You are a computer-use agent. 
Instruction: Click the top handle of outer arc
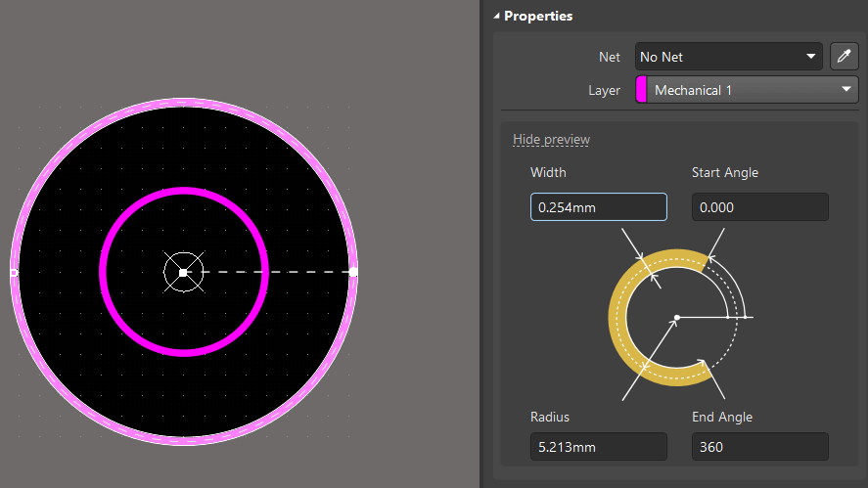pyautogui.click(x=183, y=102)
